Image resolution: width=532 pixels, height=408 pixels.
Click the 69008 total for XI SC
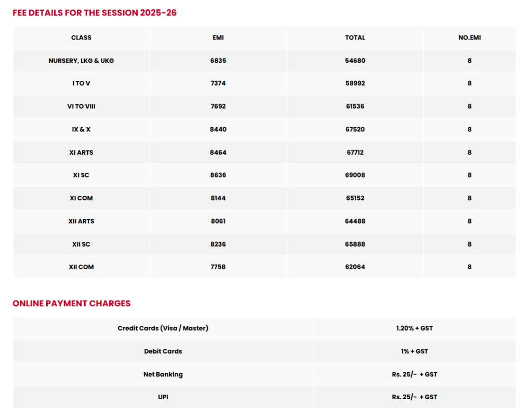tap(355, 175)
